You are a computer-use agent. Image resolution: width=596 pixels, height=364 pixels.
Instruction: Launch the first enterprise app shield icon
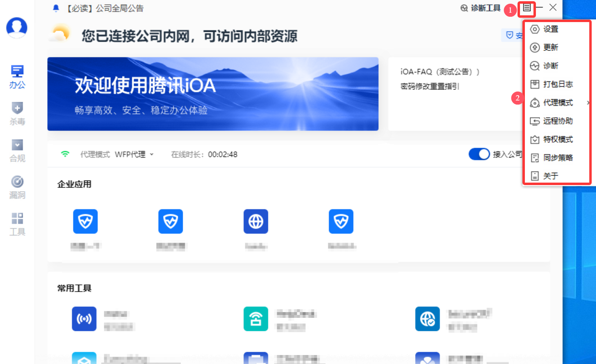coord(85,221)
